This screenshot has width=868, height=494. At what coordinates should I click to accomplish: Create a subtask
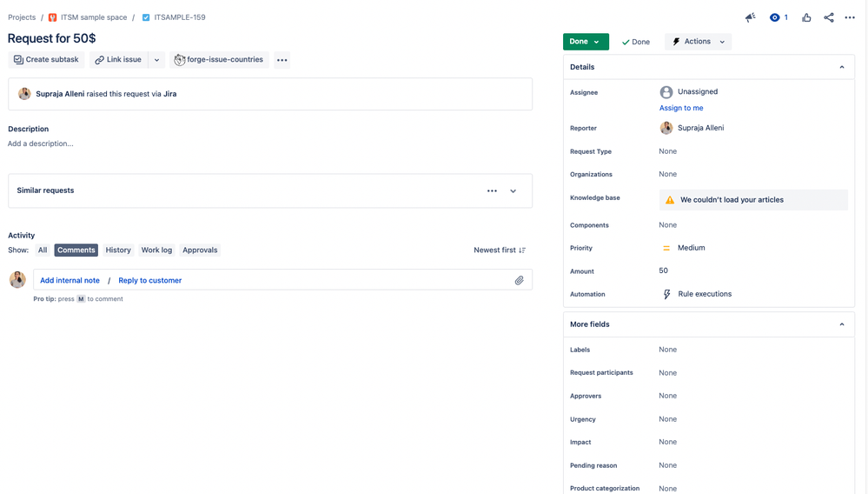coord(47,60)
